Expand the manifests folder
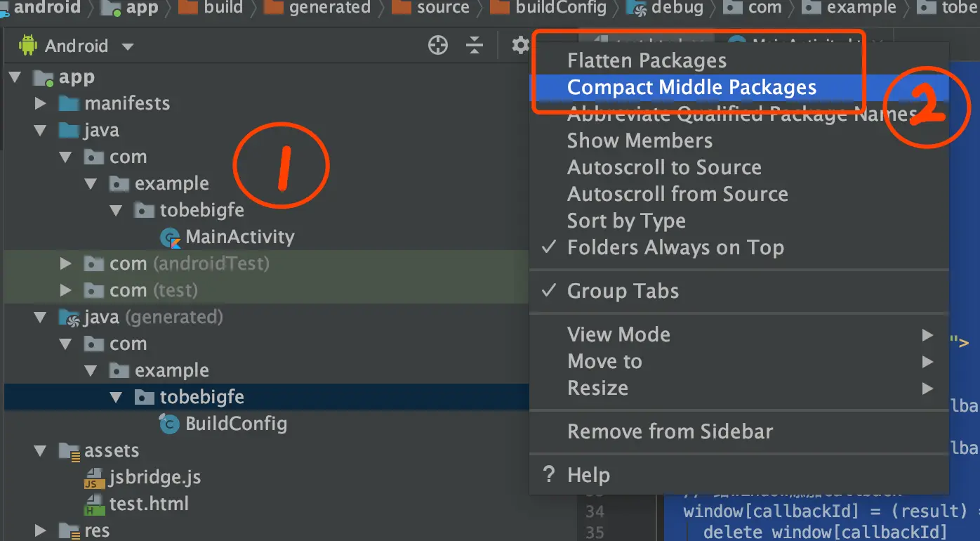 pyautogui.click(x=41, y=104)
